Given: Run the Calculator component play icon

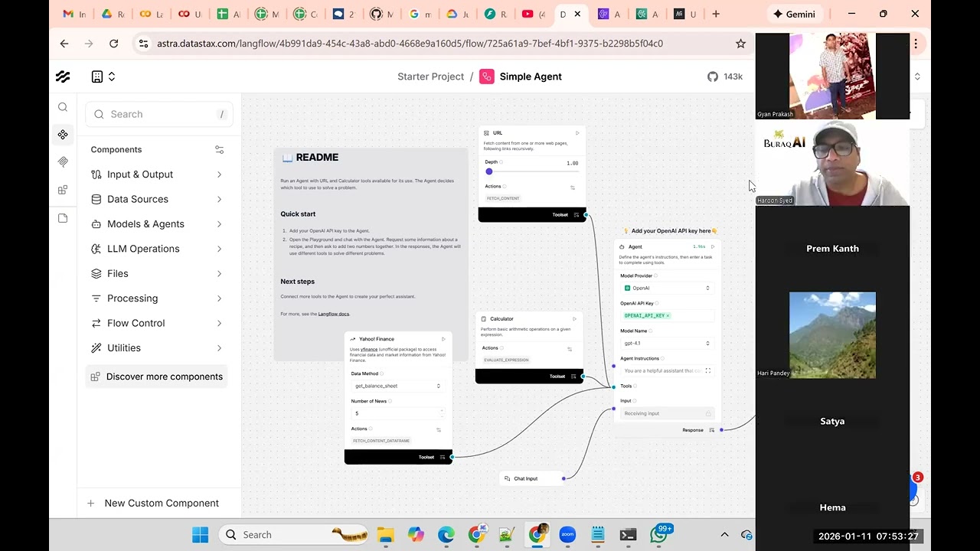Looking at the screenshot, I should [x=574, y=319].
